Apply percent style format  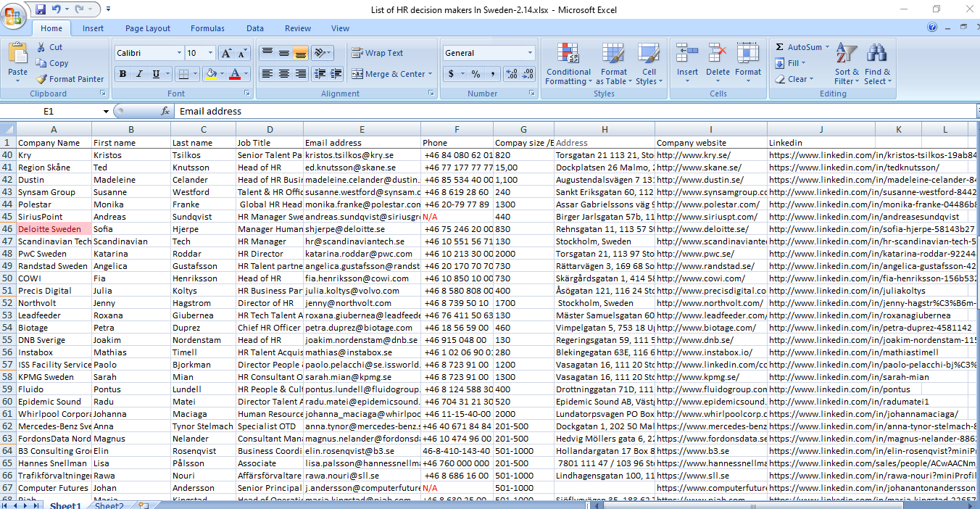[476, 74]
